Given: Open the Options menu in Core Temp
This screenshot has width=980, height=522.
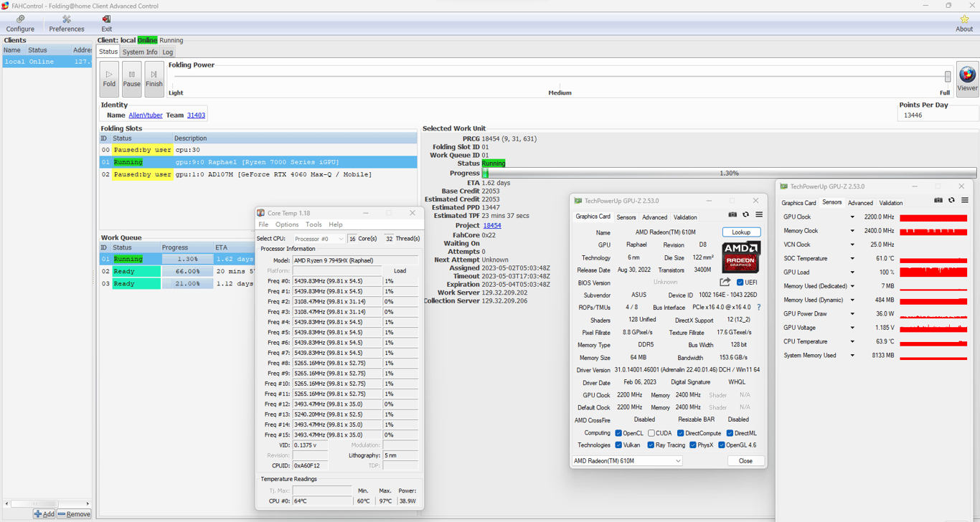Looking at the screenshot, I should click(x=287, y=224).
